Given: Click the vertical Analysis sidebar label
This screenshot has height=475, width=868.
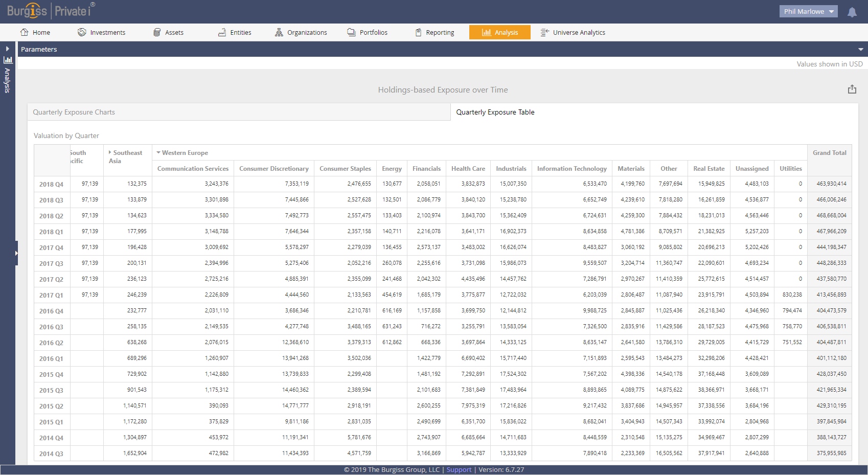Looking at the screenshot, I should [x=7, y=80].
